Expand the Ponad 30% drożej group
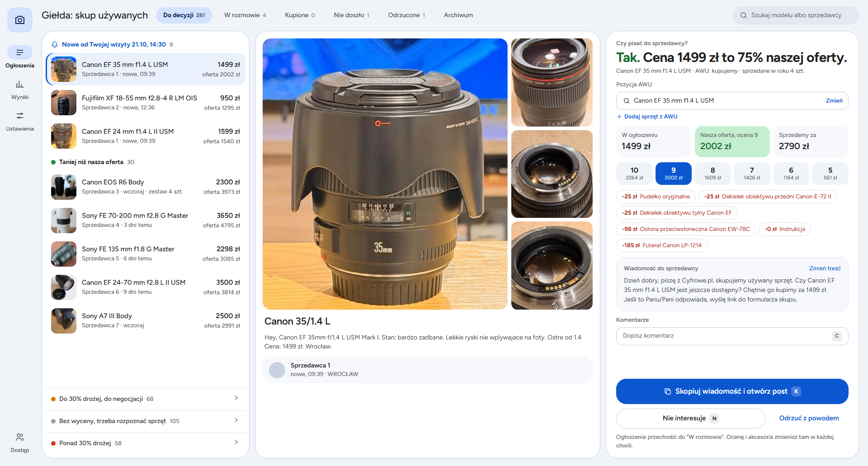The height and width of the screenshot is (466, 868). (146, 443)
